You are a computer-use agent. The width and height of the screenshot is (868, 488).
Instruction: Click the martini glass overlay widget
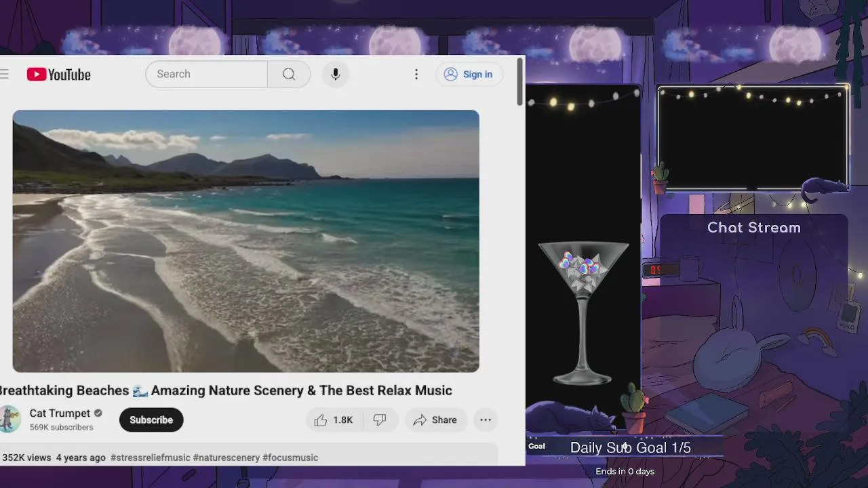pyautogui.click(x=584, y=313)
